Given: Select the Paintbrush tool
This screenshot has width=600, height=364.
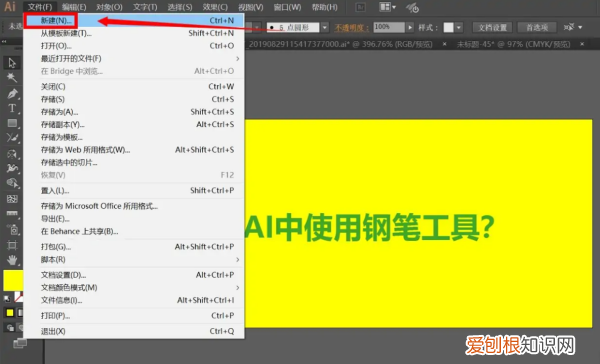Looking at the screenshot, I should click(12, 138).
